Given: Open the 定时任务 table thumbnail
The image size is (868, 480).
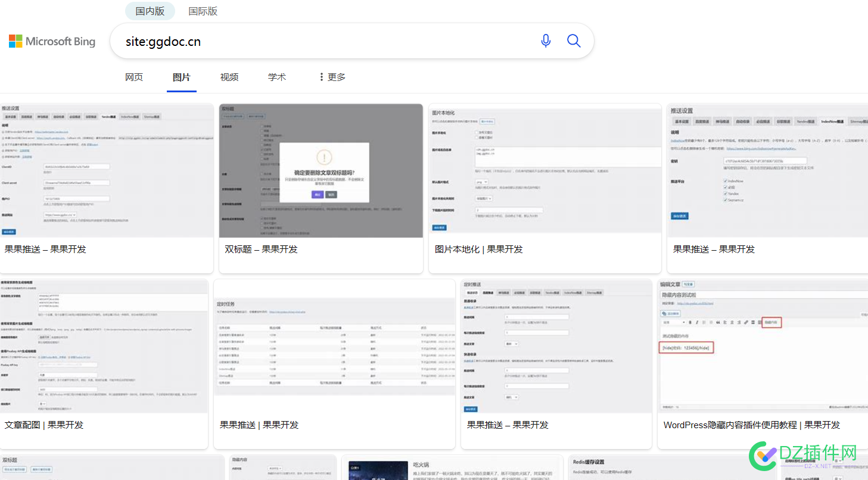Looking at the screenshot, I should (335, 346).
